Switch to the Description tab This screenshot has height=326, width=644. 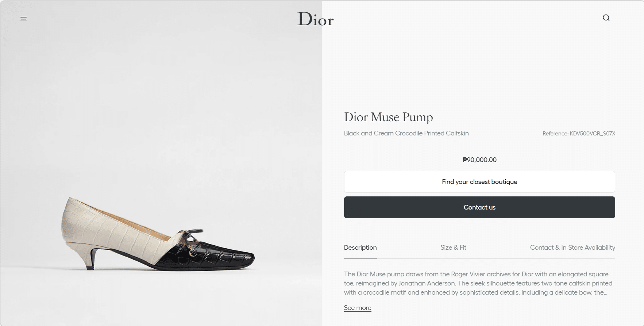coord(360,248)
